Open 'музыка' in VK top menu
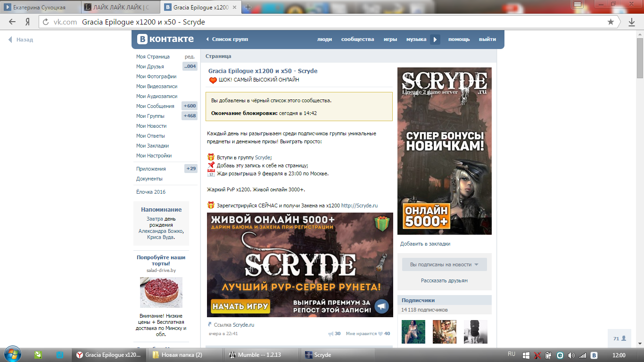Image resolution: width=644 pixels, height=362 pixels. [416, 40]
